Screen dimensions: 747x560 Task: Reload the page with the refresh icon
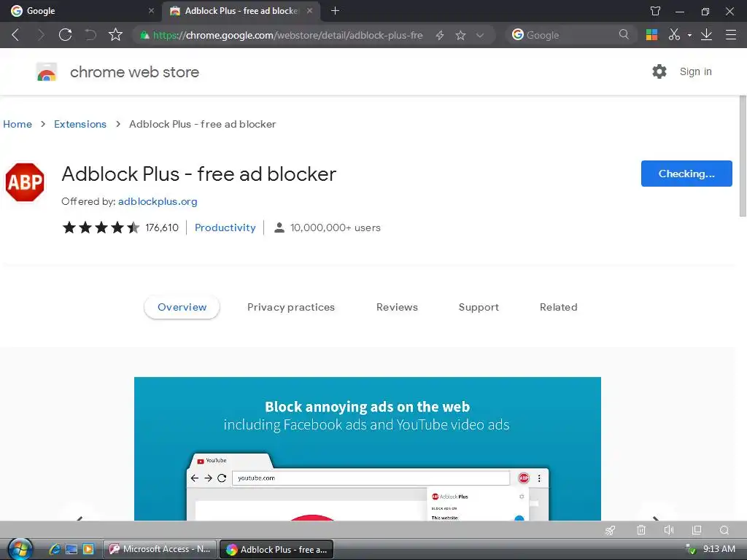[x=65, y=35]
